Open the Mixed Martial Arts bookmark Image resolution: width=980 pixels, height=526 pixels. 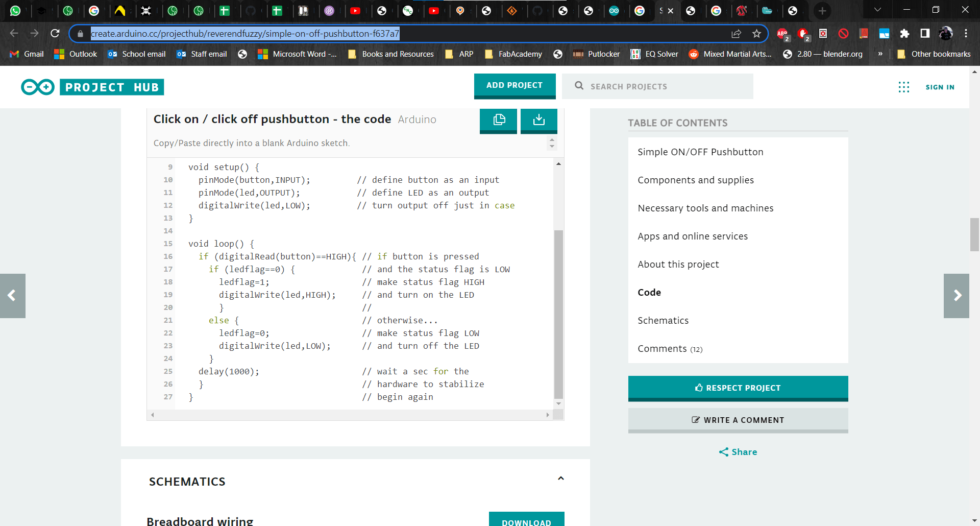pos(730,54)
